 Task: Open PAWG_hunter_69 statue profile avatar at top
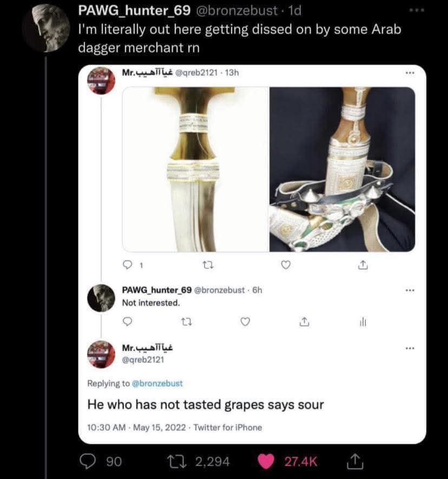[x=45, y=28]
